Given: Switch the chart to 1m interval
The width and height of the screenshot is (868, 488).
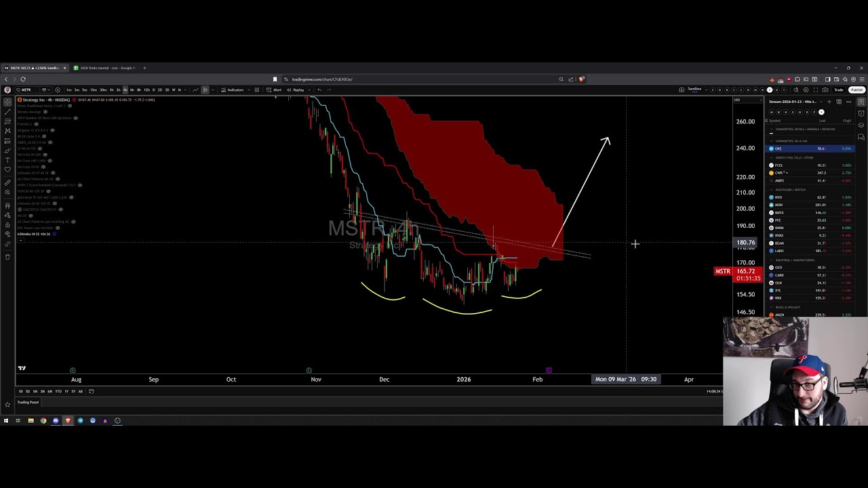Looking at the screenshot, I should click(x=68, y=89).
